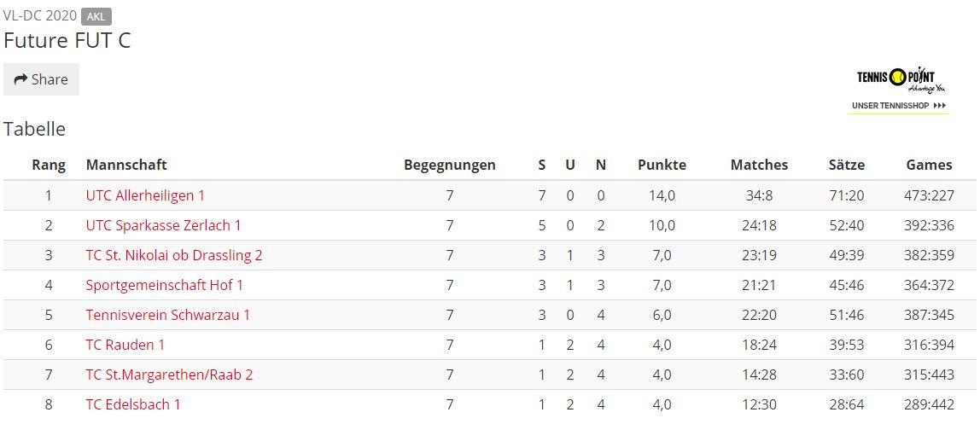Open the TC Rauden 1 link

click(x=125, y=345)
